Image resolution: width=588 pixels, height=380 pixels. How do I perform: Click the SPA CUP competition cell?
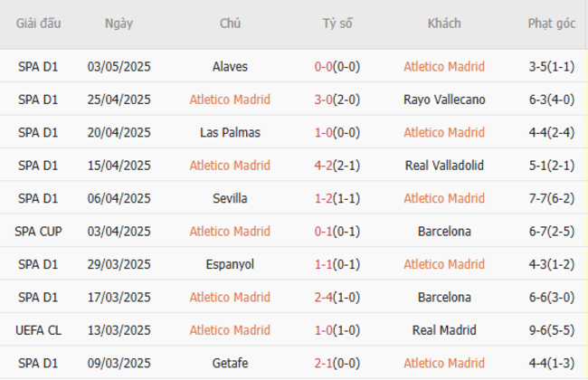[39, 231]
